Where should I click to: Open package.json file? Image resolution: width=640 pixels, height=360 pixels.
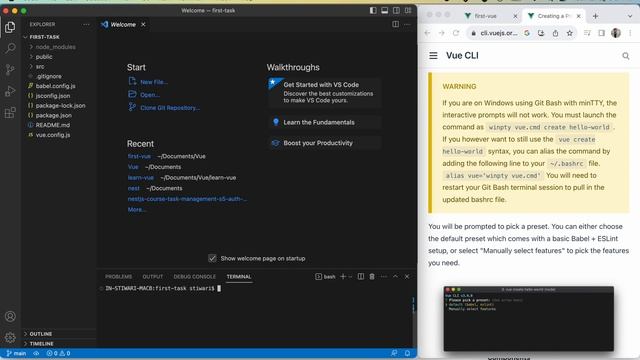pyautogui.click(x=53, y=116)
